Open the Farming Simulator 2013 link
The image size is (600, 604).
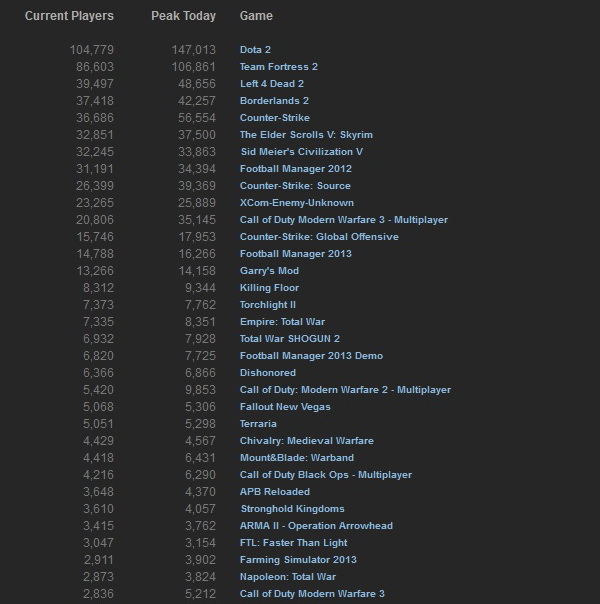coord(298,560)
